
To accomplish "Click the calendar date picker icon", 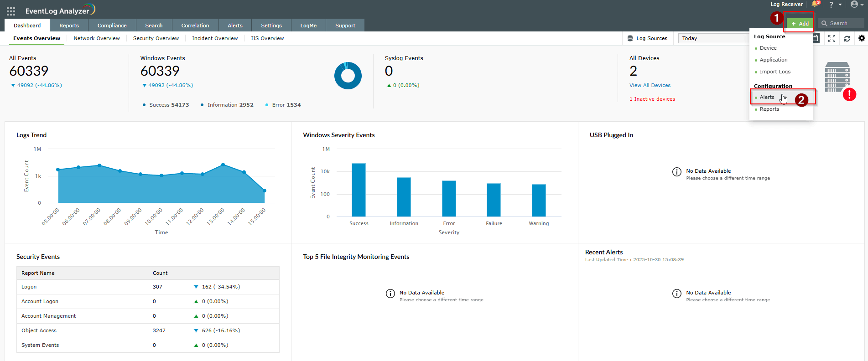I will click(x=816, y=39).
